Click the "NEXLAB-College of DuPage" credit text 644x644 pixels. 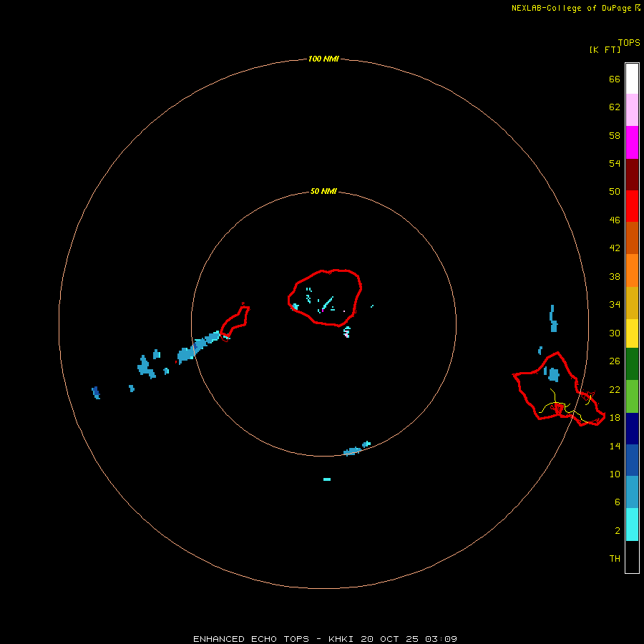coord(571,8)
